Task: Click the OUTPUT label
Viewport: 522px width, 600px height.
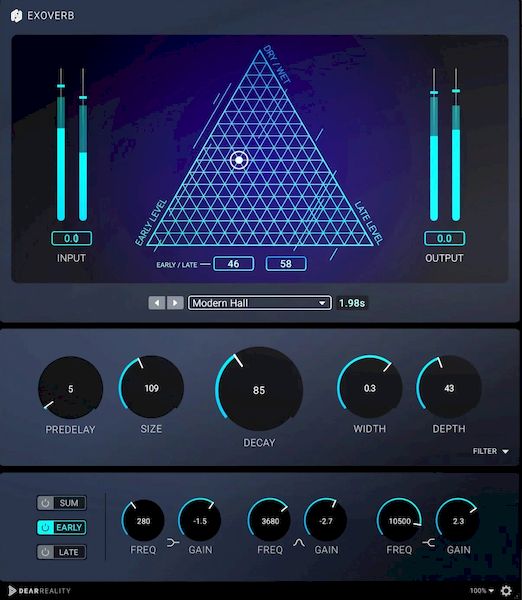Action: click(444, 258)
